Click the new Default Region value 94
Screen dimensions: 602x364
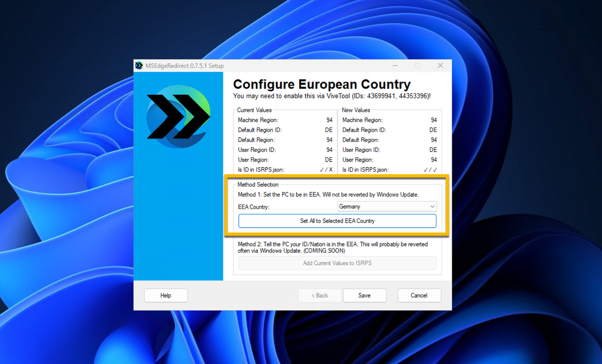[x=434, y=140]
